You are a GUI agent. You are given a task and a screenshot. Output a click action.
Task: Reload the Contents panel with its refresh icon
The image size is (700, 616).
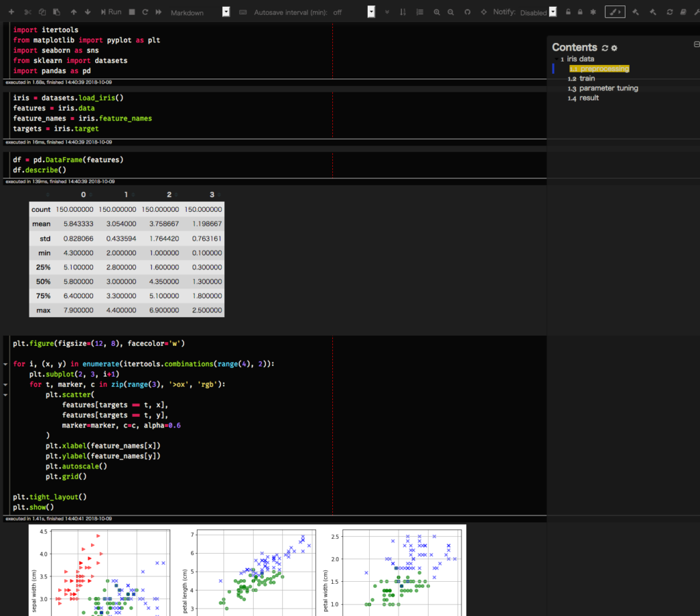click(605, 48)
